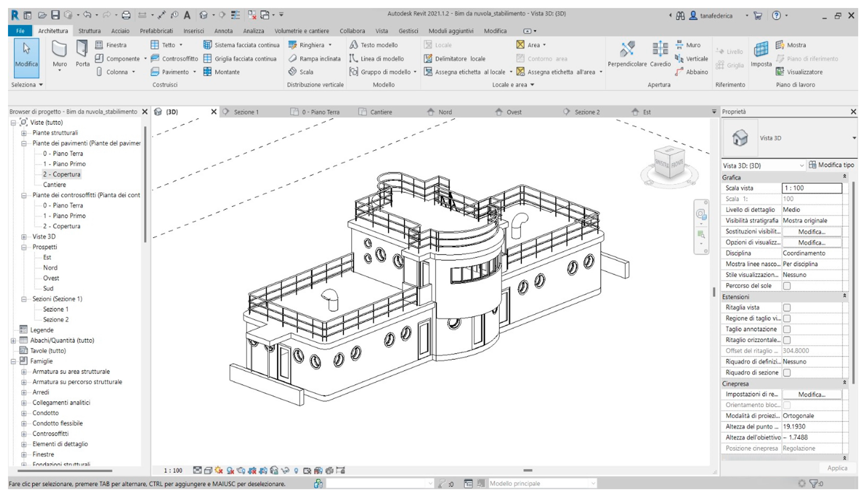The width and height of the screenshot is (868, 499).
Task: Open the Vista 3D type selector dropdown
Action: click(854, 138)
